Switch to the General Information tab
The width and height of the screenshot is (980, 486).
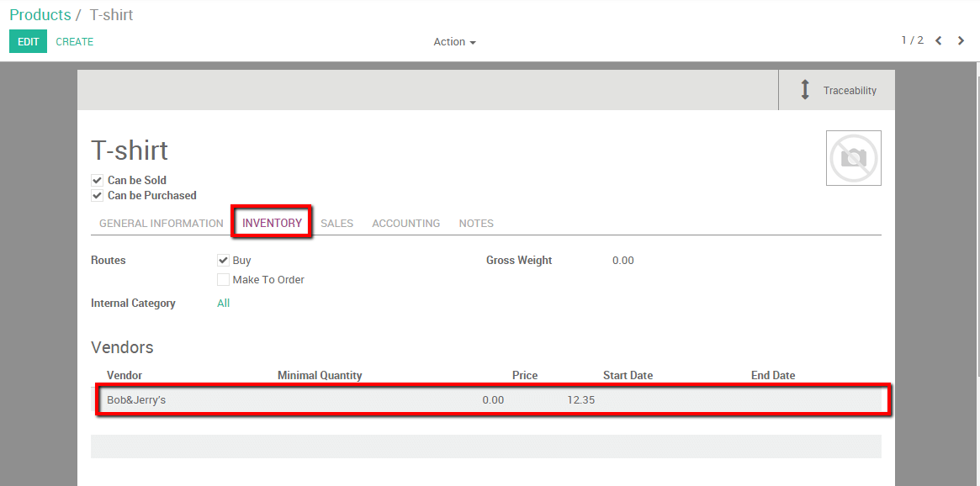click(161, 223)
